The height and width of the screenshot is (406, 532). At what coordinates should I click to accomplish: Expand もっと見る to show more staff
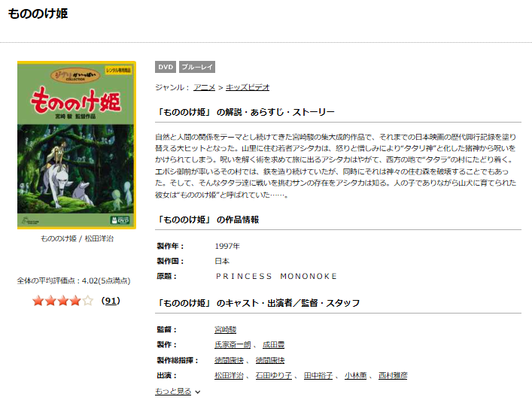[x=173, y=391]
